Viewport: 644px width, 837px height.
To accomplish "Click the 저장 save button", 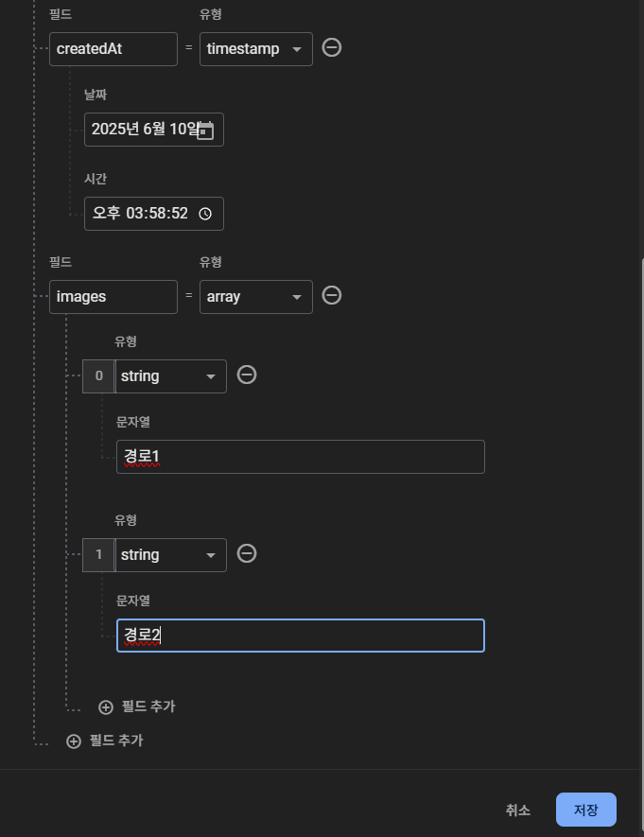I will coord(586,810).
